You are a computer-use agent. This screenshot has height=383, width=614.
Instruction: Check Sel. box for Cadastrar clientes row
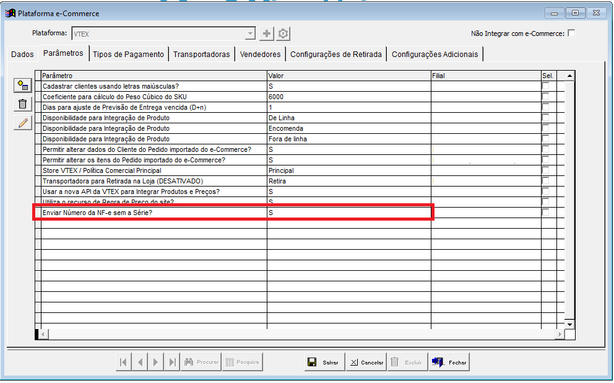click(545, 86)
